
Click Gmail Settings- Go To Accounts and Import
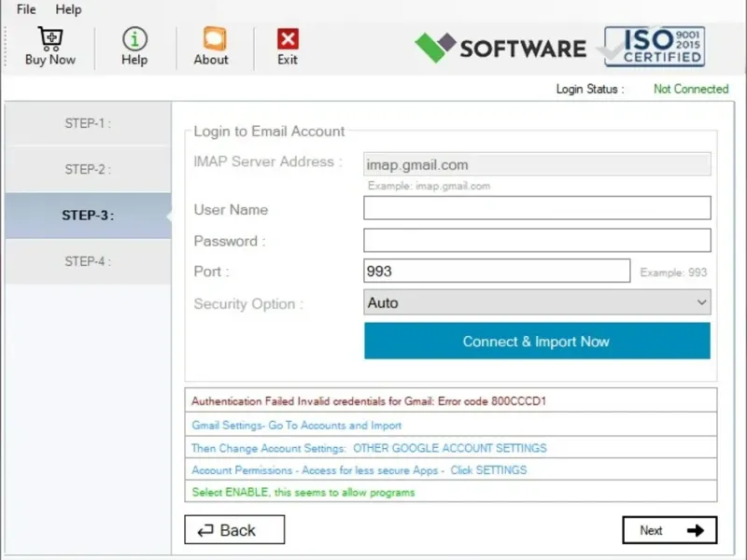click(296, 426)
